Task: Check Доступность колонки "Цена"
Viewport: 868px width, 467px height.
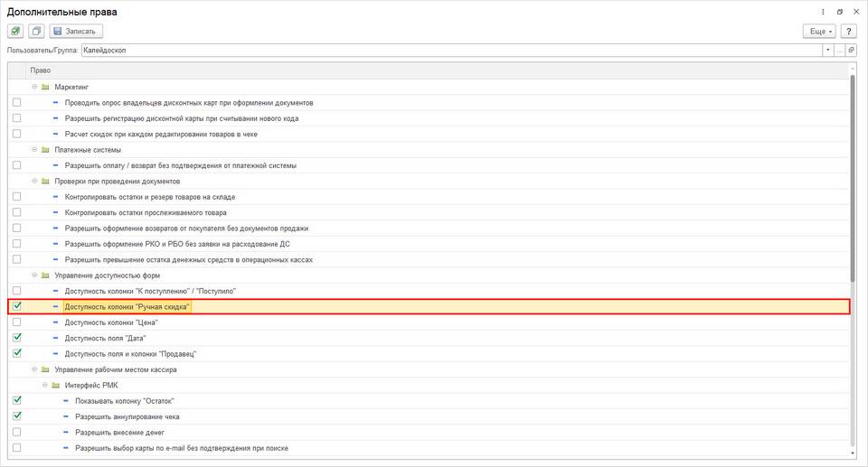Action: [17, 322]
